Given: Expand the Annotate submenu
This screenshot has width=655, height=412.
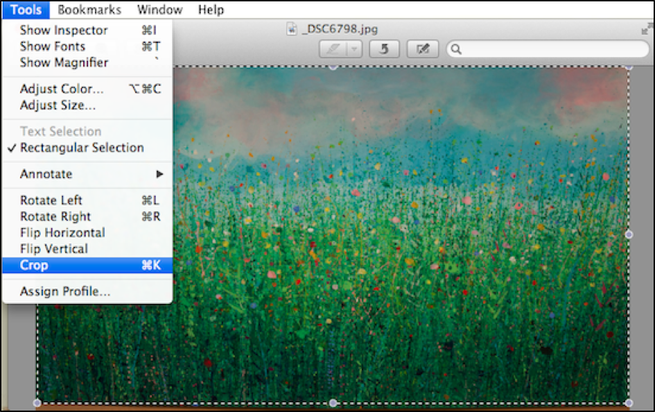Looking at the screenshot, I should click(87, 174).
